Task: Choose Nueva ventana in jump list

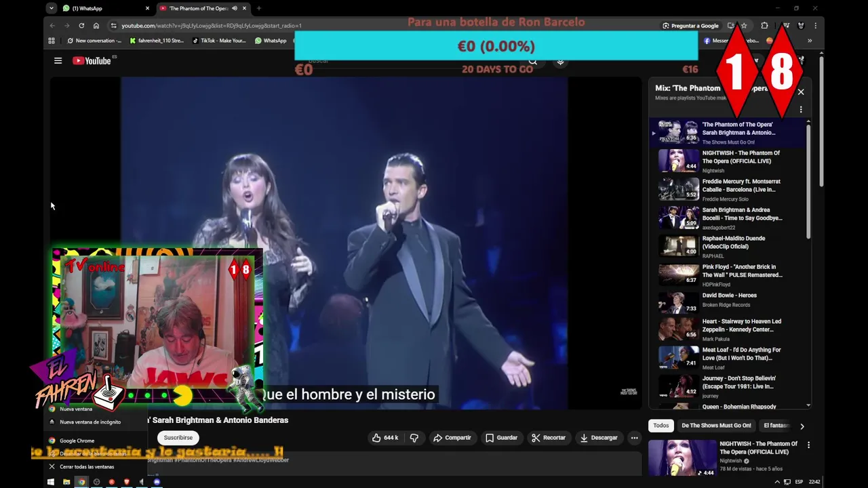Action: (x=76, y=409)
